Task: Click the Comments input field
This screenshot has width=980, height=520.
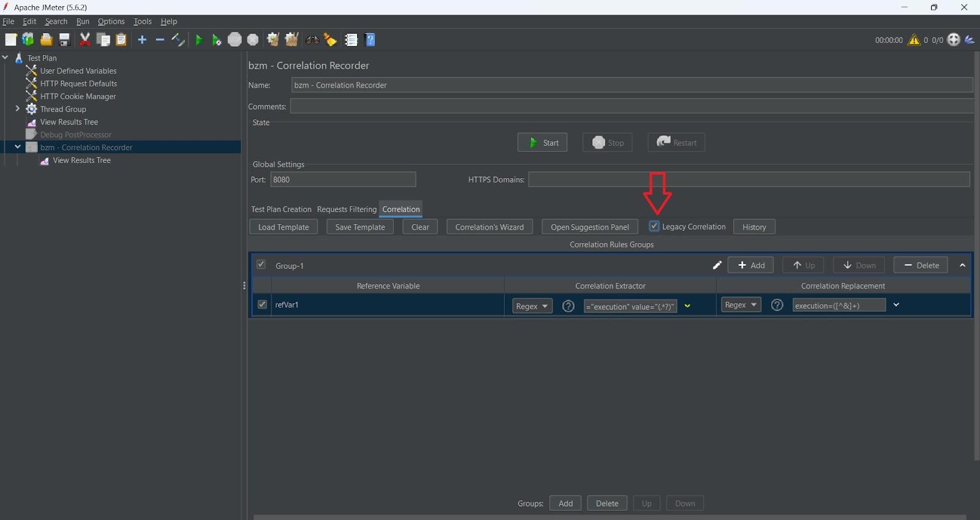Action: point(631,106)
